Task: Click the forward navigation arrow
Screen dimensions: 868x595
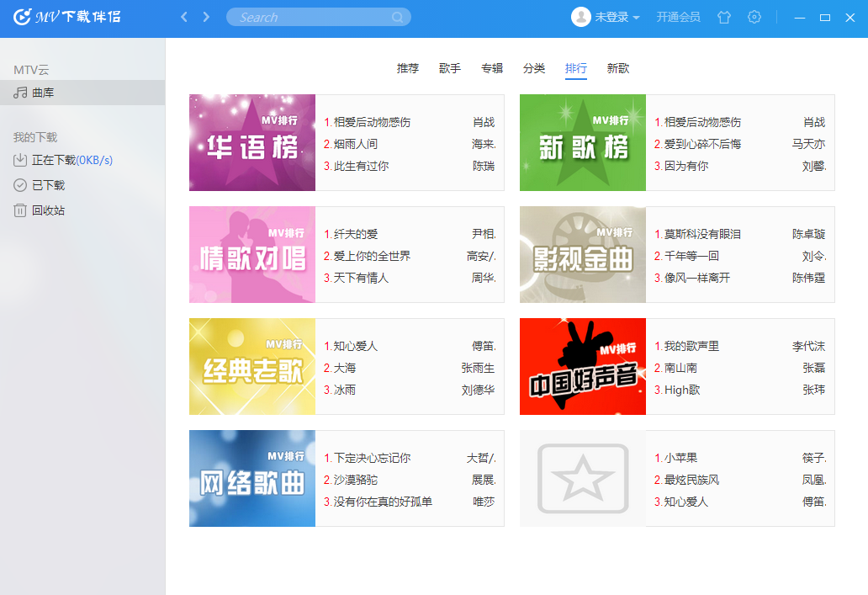Action: pos(206,17)
